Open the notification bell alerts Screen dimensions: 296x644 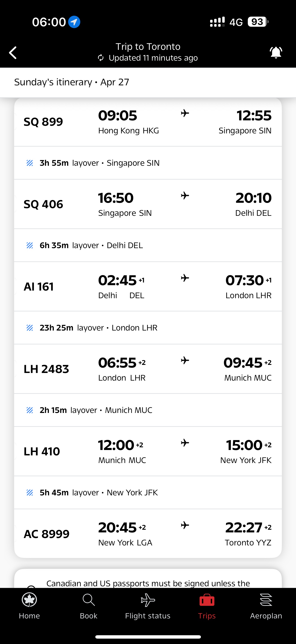pos(276,53)
